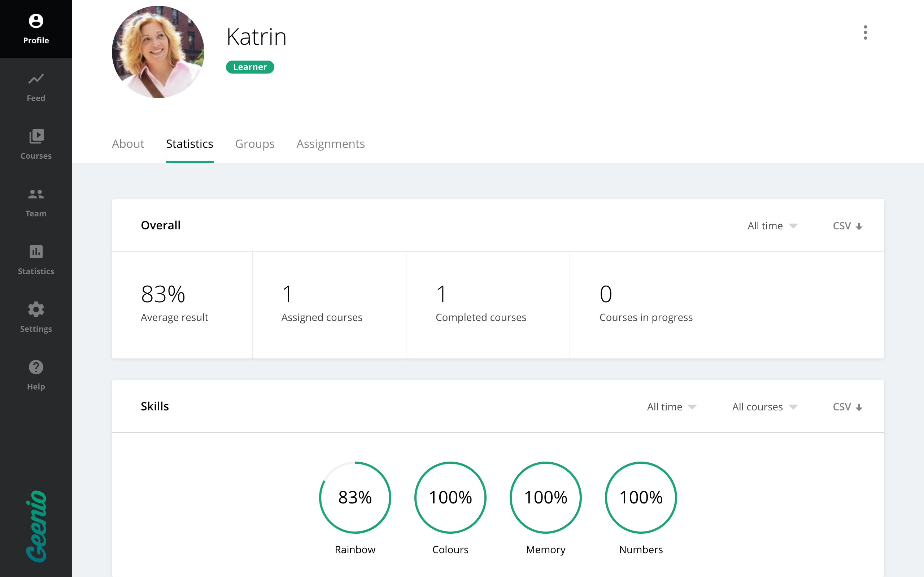This screenshot has height=577, width=924.
Task: Click the Learner role badge
Action: click(x=250, y=67)
